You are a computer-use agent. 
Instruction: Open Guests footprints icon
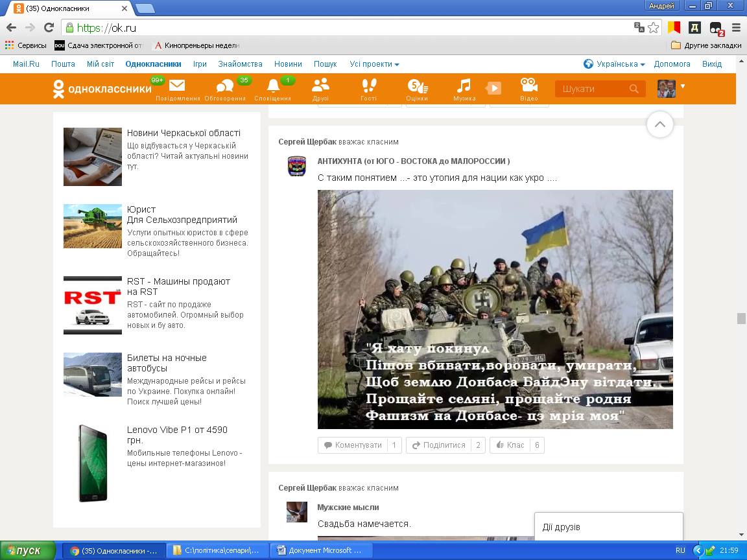pyautogui.click(x=368, y=86)
